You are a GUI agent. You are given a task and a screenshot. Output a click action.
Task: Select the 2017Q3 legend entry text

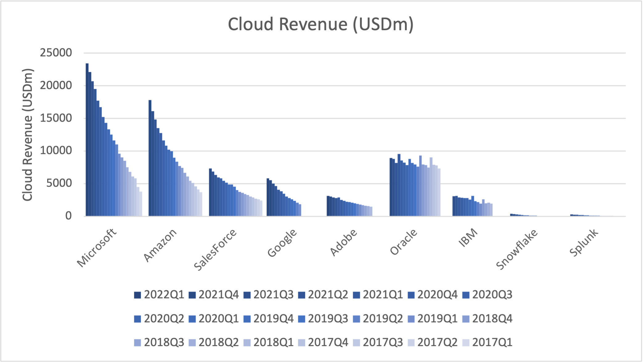coord(383,342)
